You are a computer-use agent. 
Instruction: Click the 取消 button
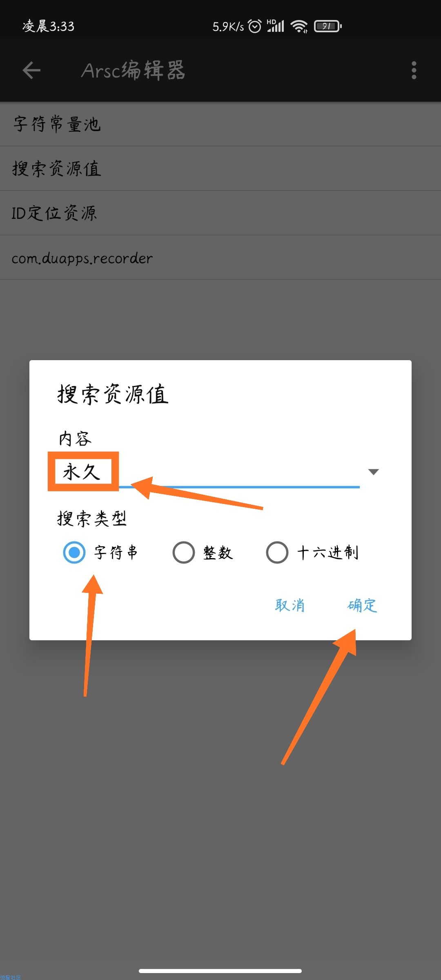coord(290,605)
